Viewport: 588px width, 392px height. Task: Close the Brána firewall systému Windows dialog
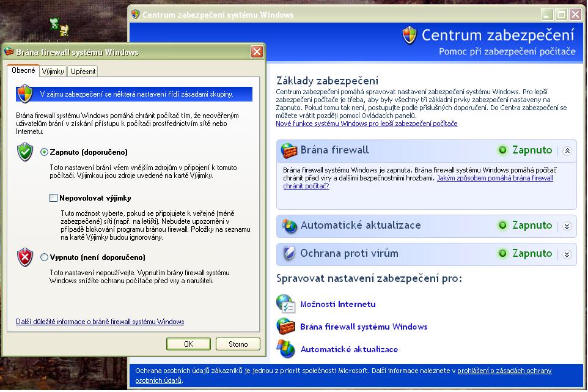(257, 52)
